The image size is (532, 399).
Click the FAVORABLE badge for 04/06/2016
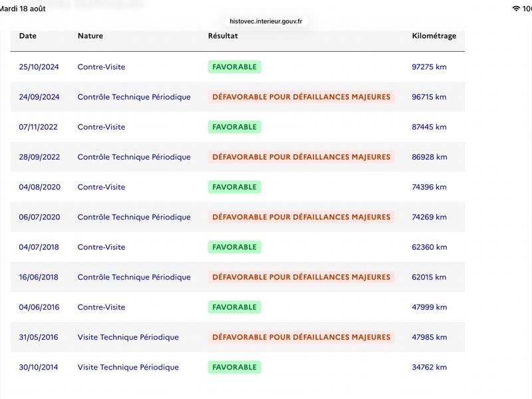[235, 307]
